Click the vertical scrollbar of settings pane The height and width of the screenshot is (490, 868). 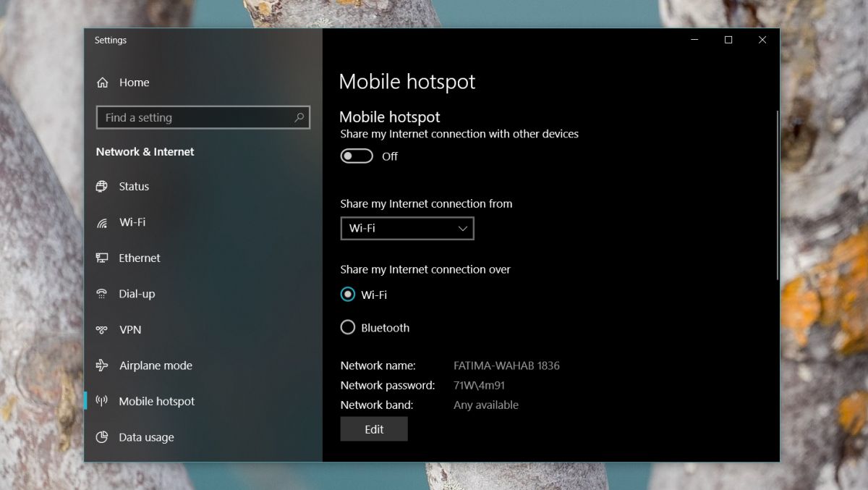(778, 195)
